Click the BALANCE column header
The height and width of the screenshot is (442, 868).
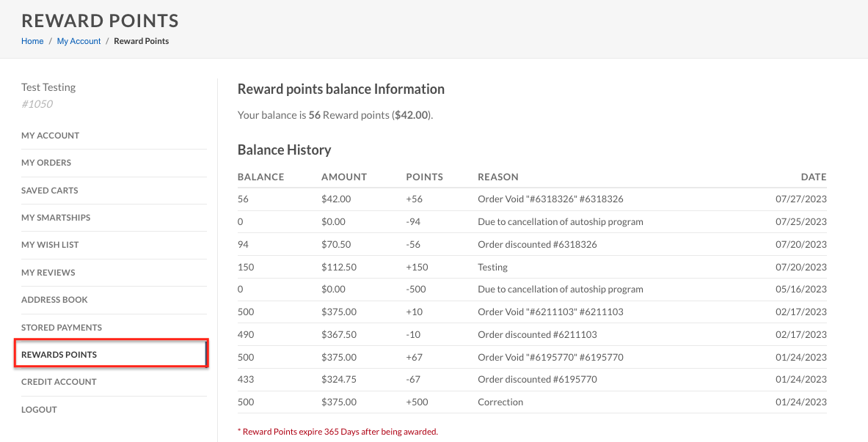[261, 177]
